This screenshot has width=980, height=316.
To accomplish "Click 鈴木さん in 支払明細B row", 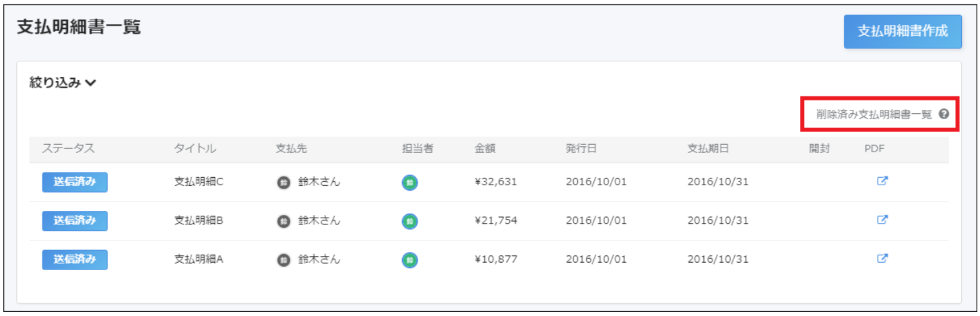I will (319, 220).
